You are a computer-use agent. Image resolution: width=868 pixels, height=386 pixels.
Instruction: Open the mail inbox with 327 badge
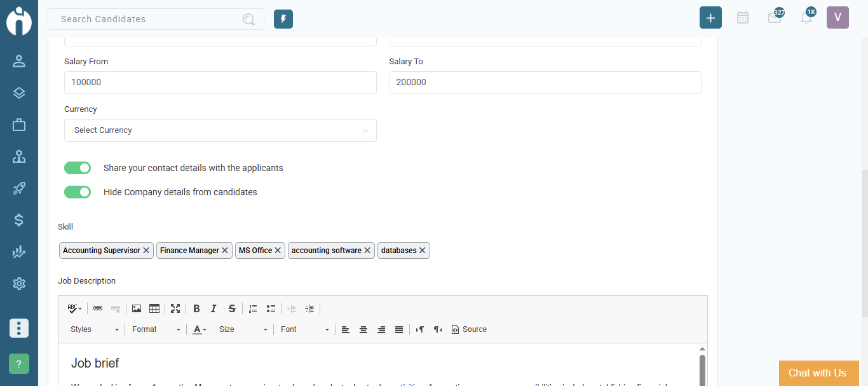pos(775,17)
